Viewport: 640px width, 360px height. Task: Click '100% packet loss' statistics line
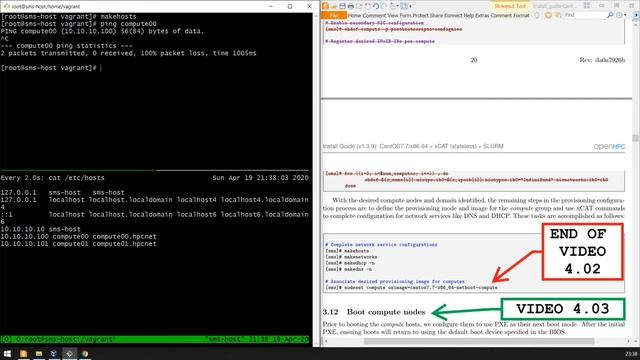pos(129,53)
